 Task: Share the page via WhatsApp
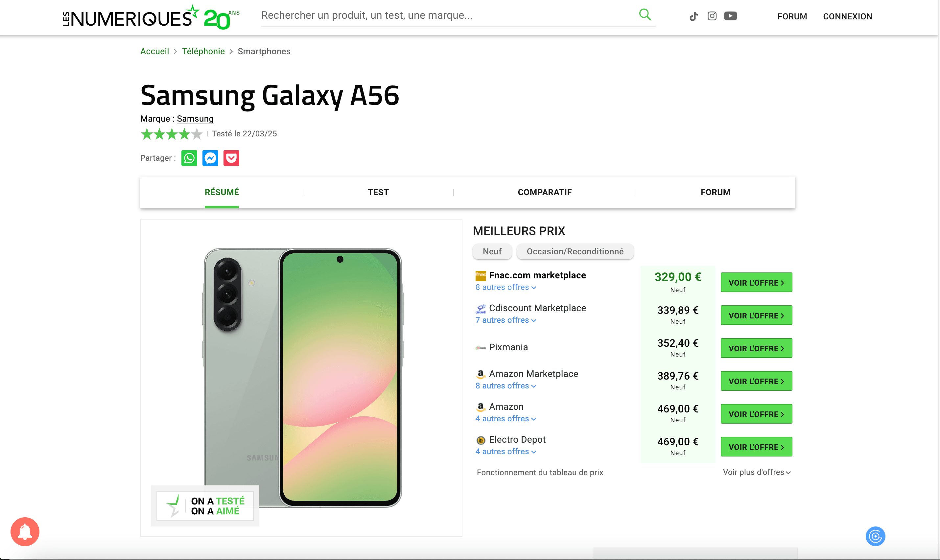pyautogui.click(x=189, y=158)
